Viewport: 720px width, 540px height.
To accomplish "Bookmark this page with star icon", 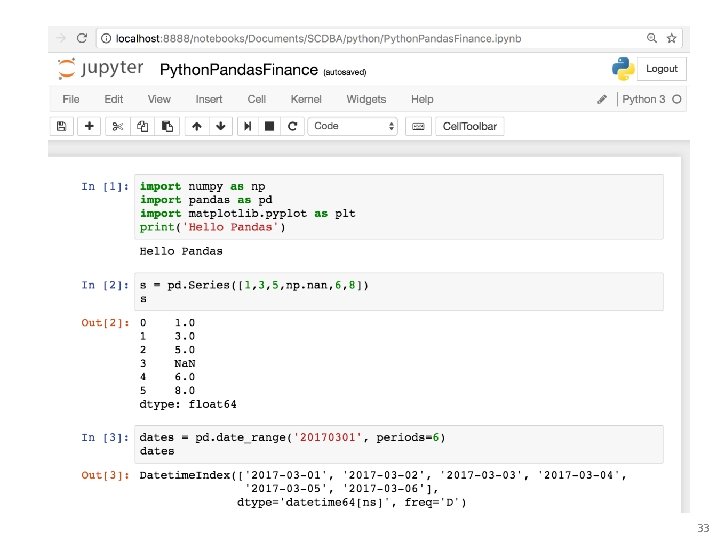I will [x=671, y=39].
